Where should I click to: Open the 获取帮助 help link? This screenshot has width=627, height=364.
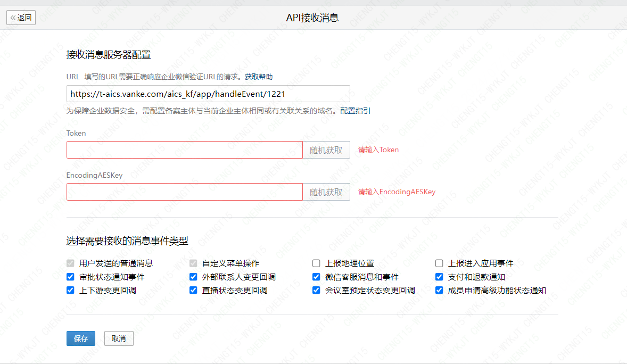point(258,77)
